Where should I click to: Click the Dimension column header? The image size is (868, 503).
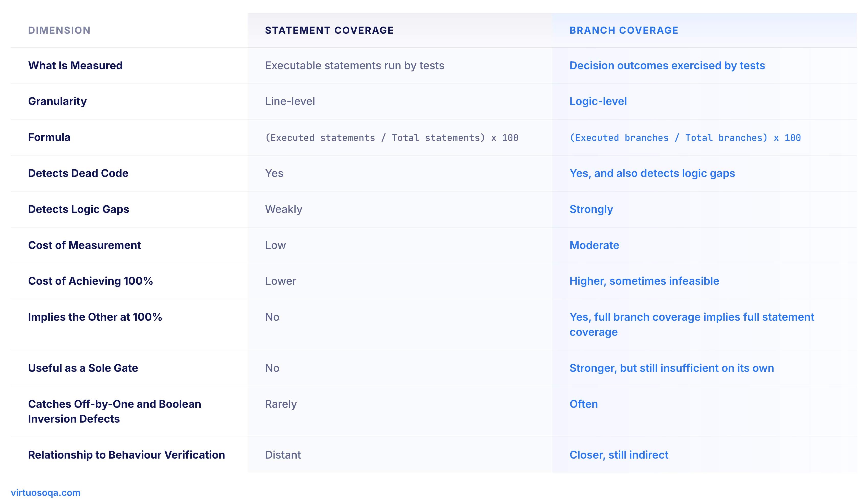[x=59, y=30]
